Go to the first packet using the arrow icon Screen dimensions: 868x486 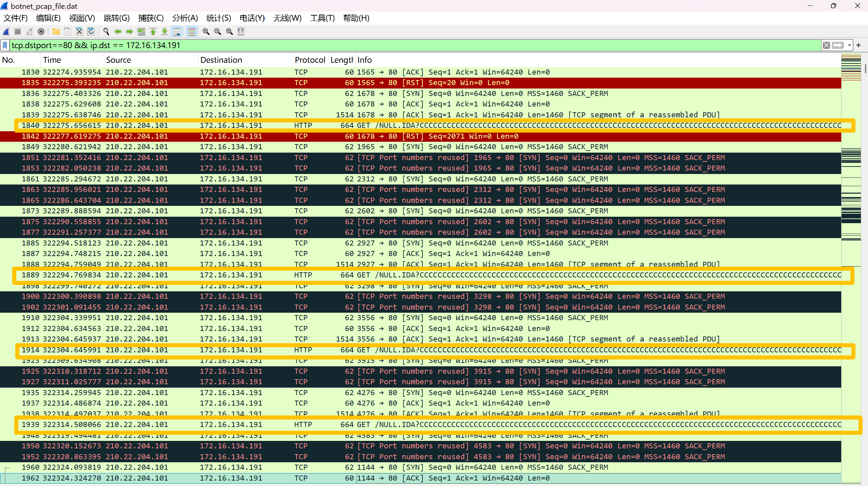[153, 32]
